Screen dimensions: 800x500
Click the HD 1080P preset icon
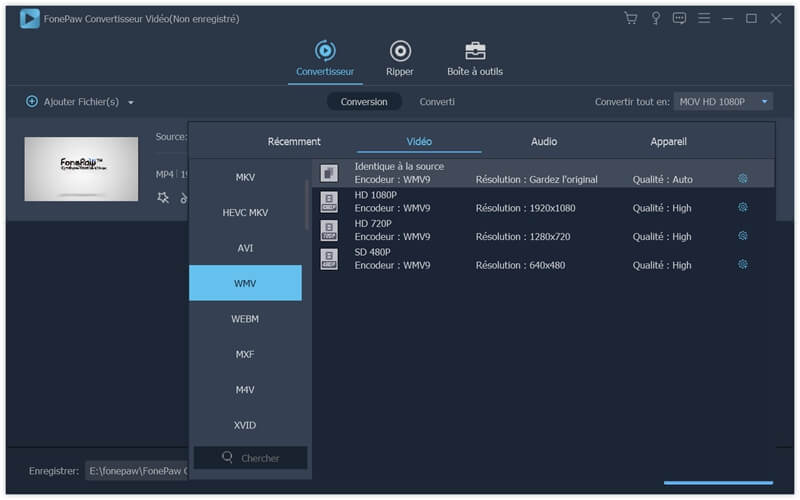(x=329, y=202)
